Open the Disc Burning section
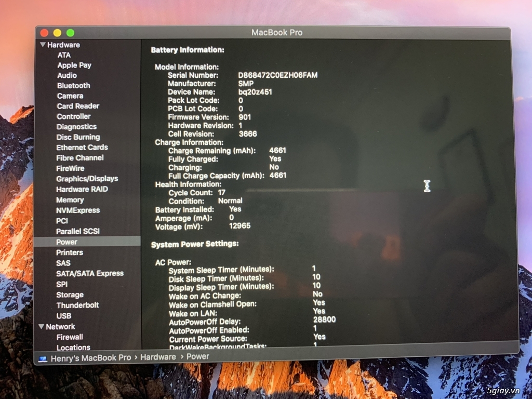 [x=78, y=137]
